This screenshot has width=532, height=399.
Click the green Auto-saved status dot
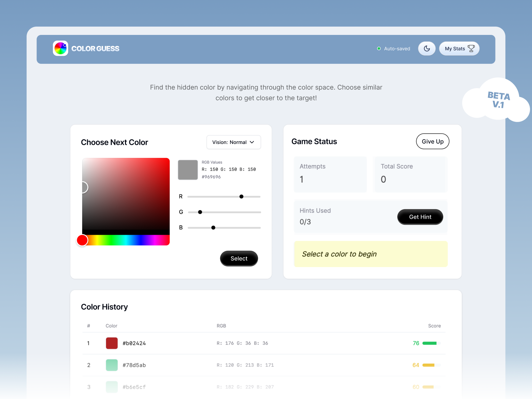click(379, 49)
